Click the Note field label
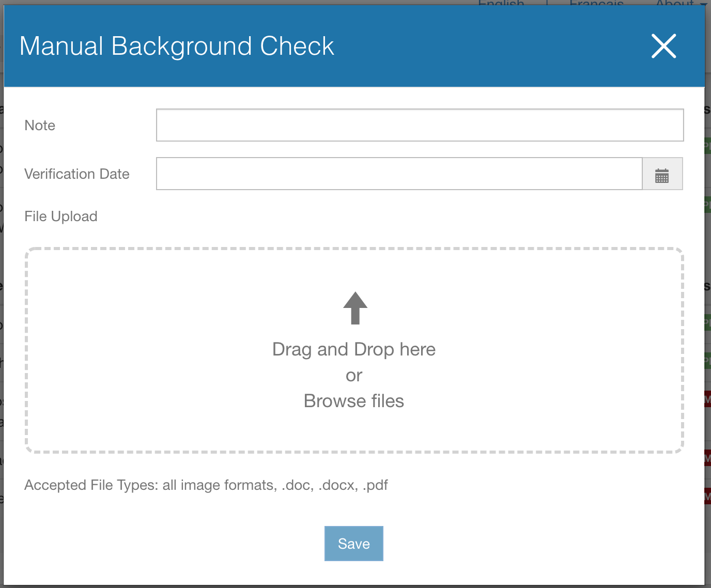The image size is (711, 588). pos(40,126)
